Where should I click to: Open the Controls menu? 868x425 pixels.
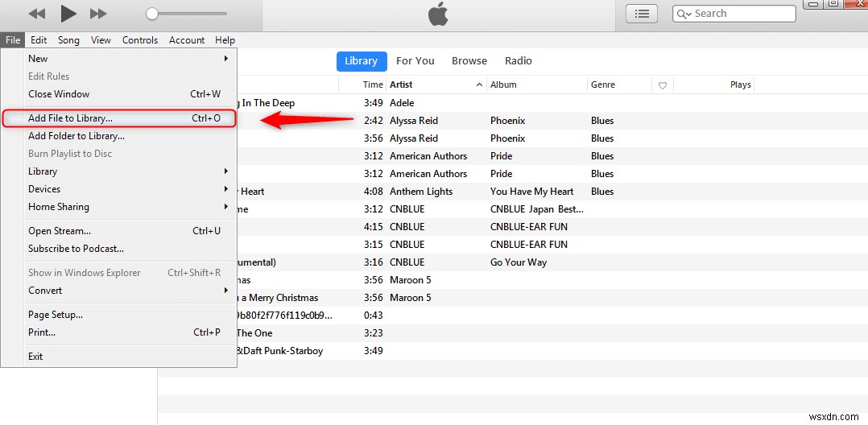click(x=140, y=40)
